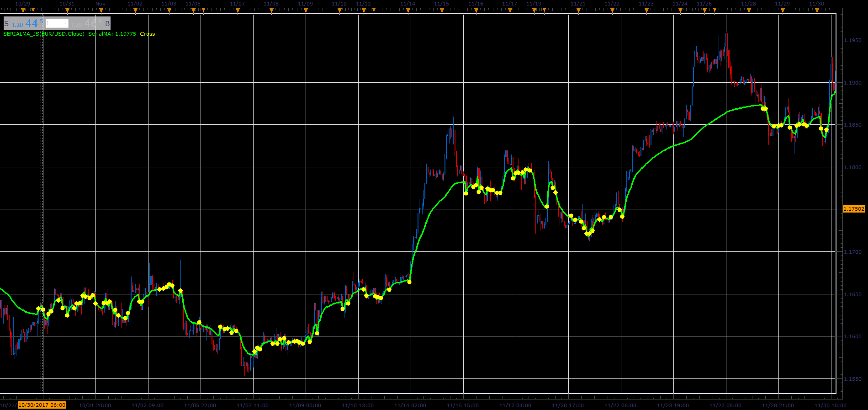Screen dimensions: 868x410
Task: Click the 11/14 02:00 bottom time label
Action: coord(410,405)
